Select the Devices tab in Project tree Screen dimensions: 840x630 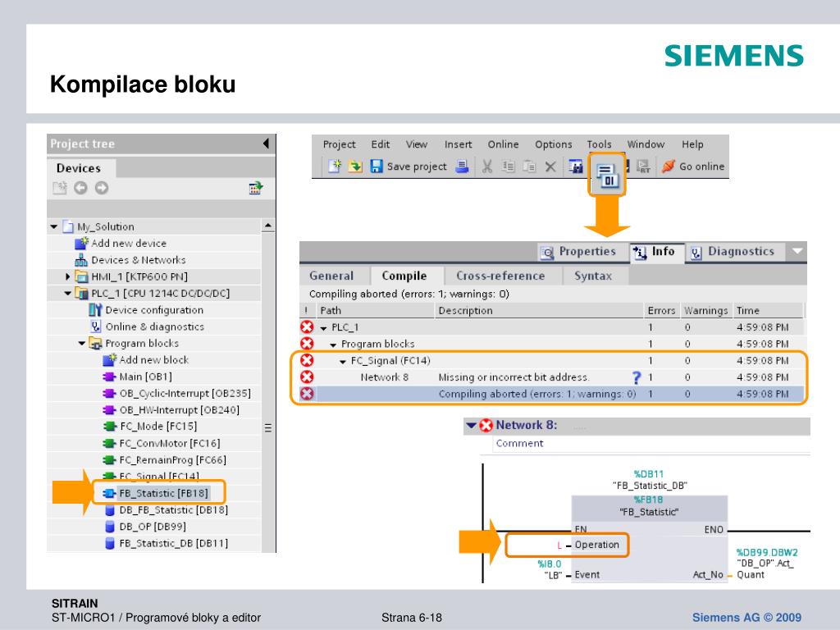(x=79, y=168)
